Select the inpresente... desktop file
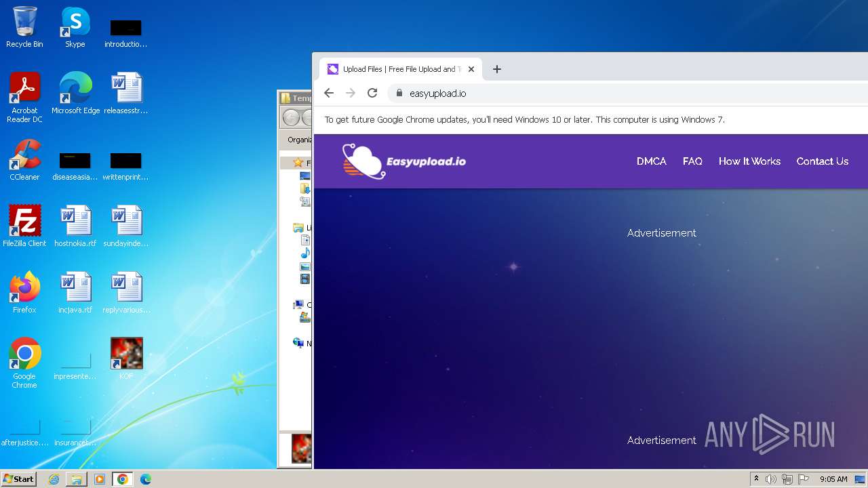 click(75, 365)
